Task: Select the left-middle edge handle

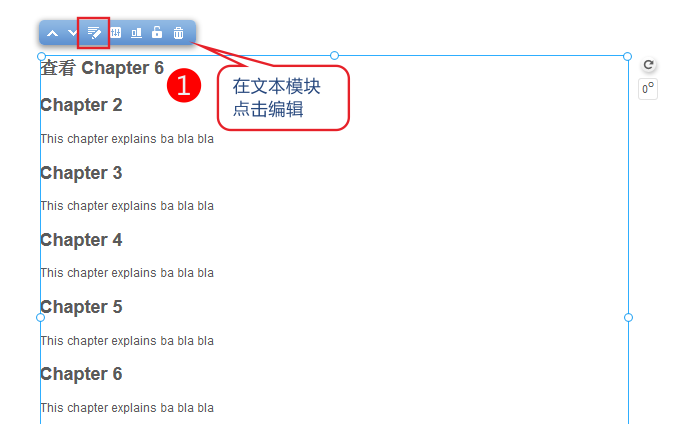Action: point(41,317)
